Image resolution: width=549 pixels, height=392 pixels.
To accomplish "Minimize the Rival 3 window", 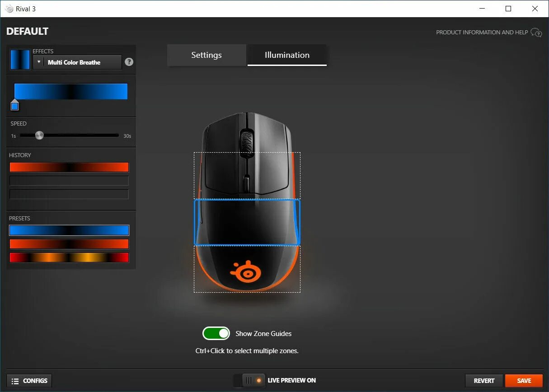I will (x=482, y=9).
